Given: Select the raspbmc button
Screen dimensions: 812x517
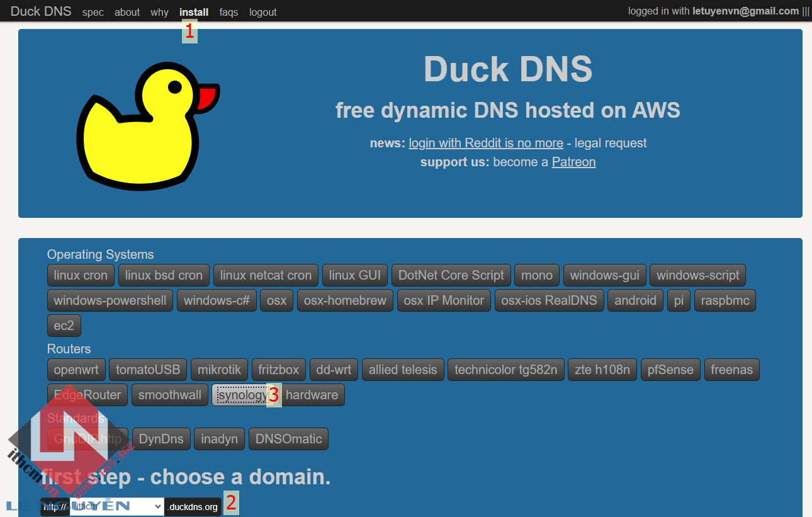Looking at the screenshot, I should tap(725, 300).
